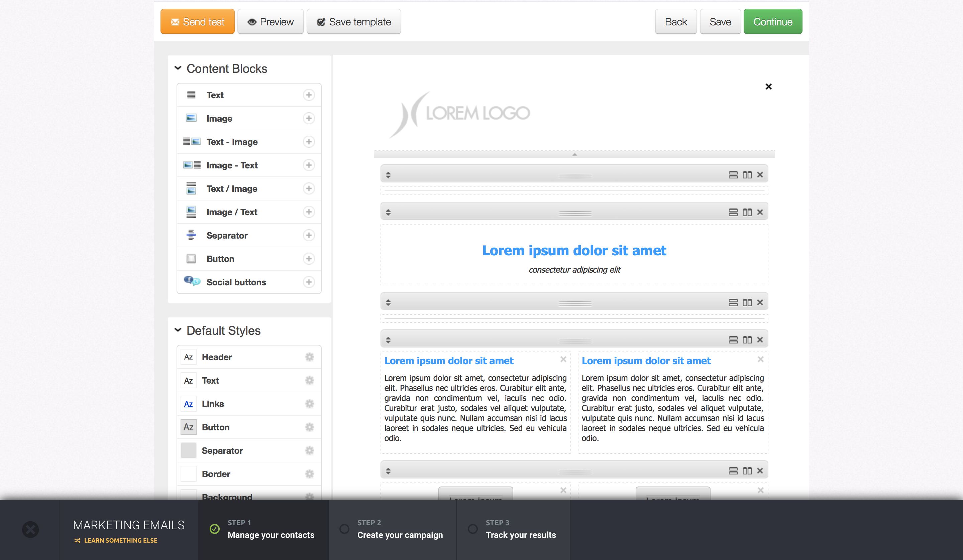
Task: Collapse the header section arrow bar
Action: 574,154
